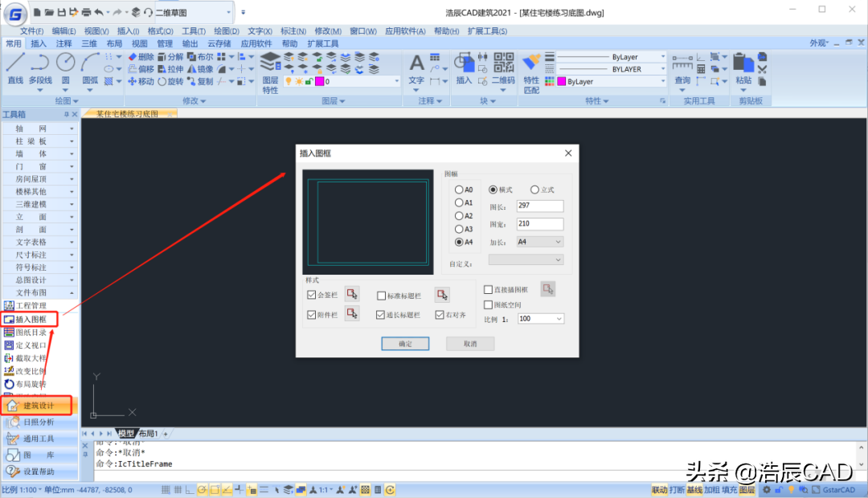Click the 文字 text tool

click(x=416, y=70)
